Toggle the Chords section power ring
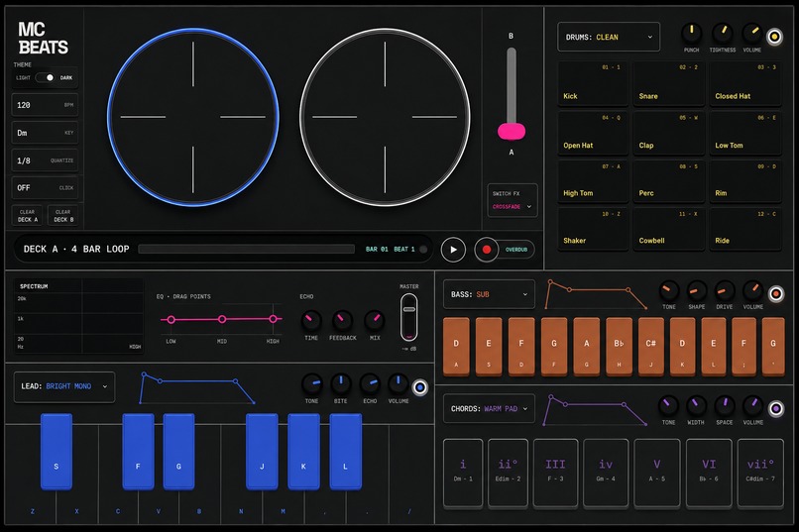 pyautogui.click(x=775, y=408)
